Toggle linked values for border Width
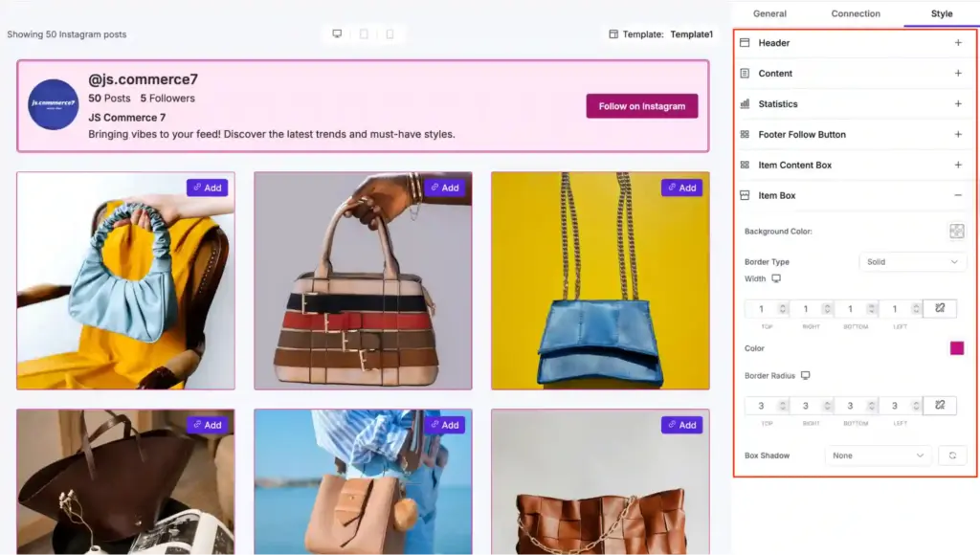Screen dimensions: 980x555 pos(939,308)
